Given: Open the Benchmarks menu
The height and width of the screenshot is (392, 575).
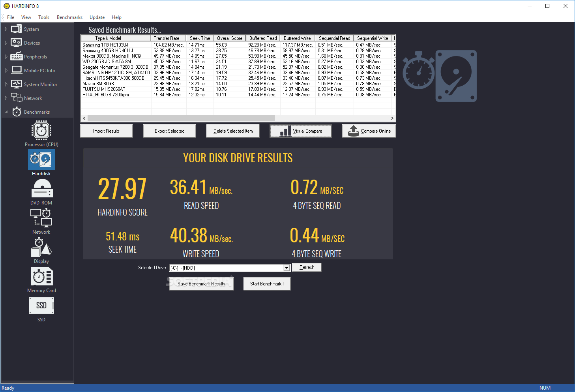Looking at the screenshot, I should point(69,17).
